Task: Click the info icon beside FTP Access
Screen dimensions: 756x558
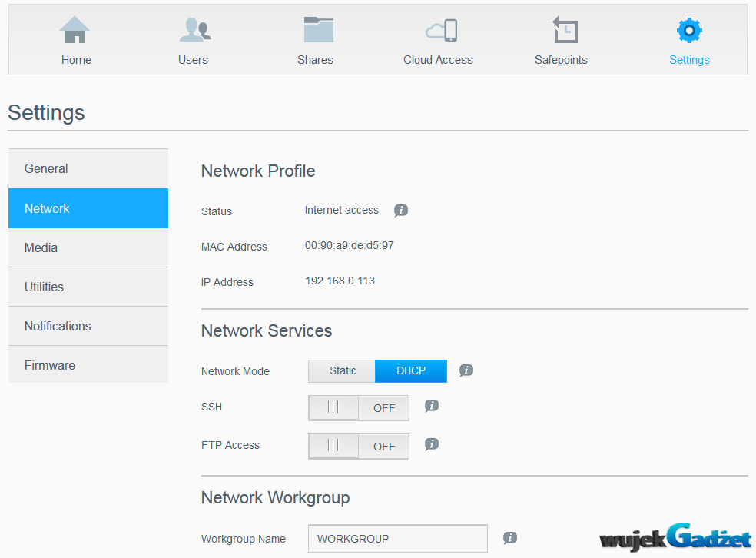Action: click(432, 444)
